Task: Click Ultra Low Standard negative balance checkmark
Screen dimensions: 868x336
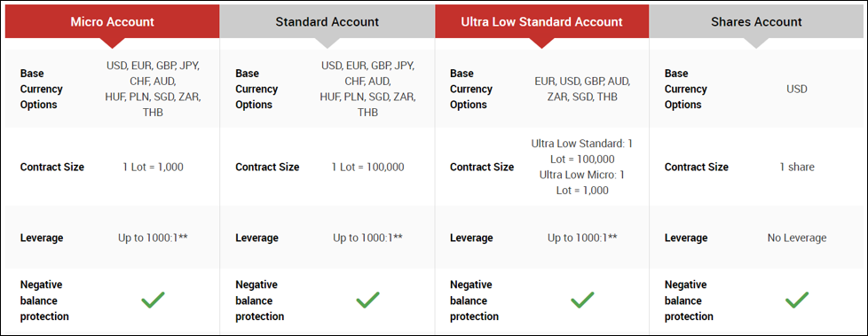Action: click(x=582, y=300)
